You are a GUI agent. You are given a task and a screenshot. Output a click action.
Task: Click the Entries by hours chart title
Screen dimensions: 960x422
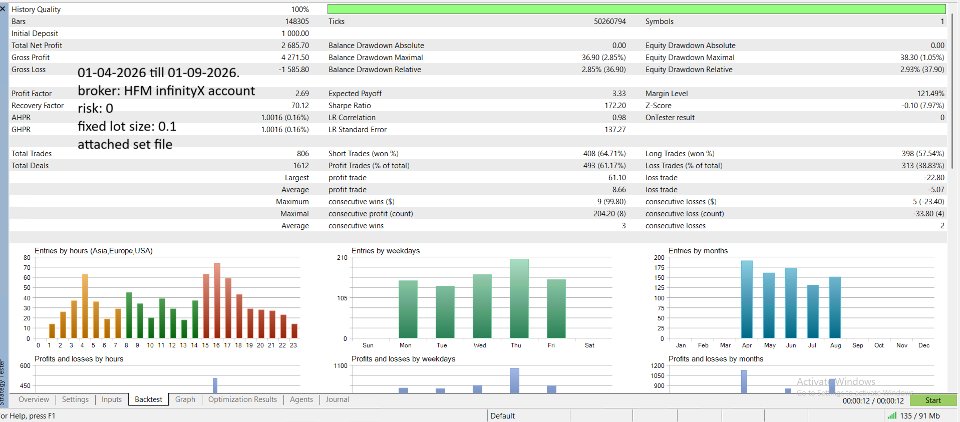click(x=93, y=251)
